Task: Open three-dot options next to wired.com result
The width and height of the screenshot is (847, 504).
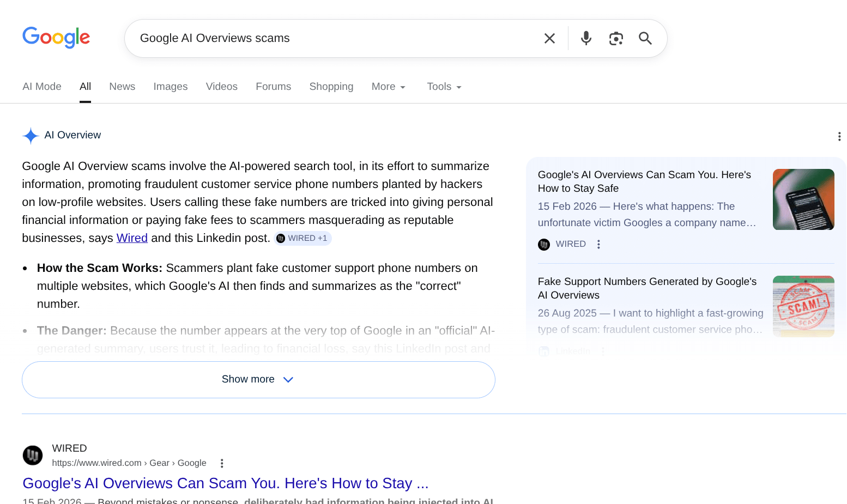Action: (x=222, y=463)
